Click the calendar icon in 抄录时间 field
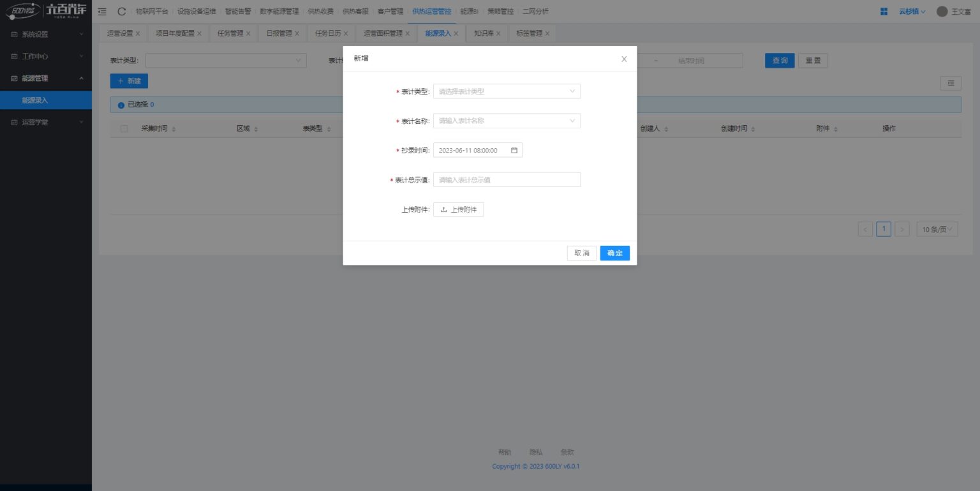The image size is (980, 491). click(514, 151)
